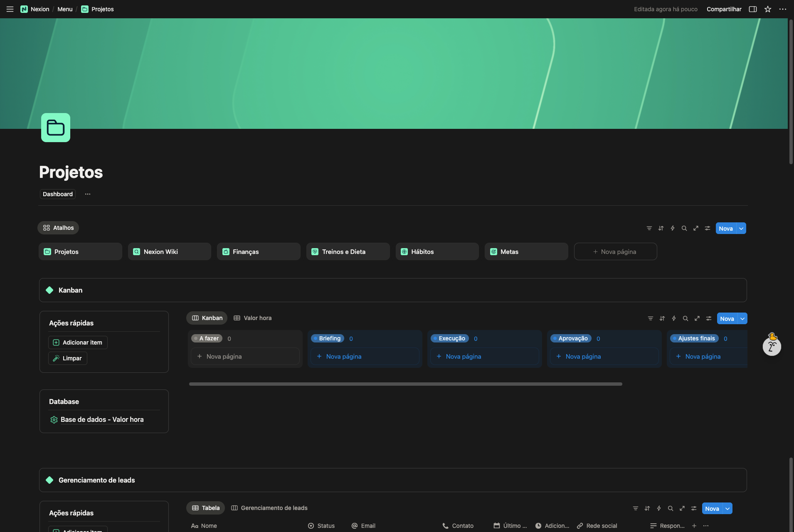Click the search icon in Atalhos toolbar

coord(684,228)
